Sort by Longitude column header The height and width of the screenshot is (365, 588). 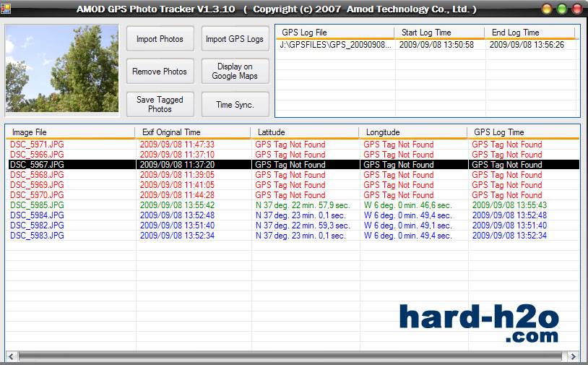pos(413,132)
